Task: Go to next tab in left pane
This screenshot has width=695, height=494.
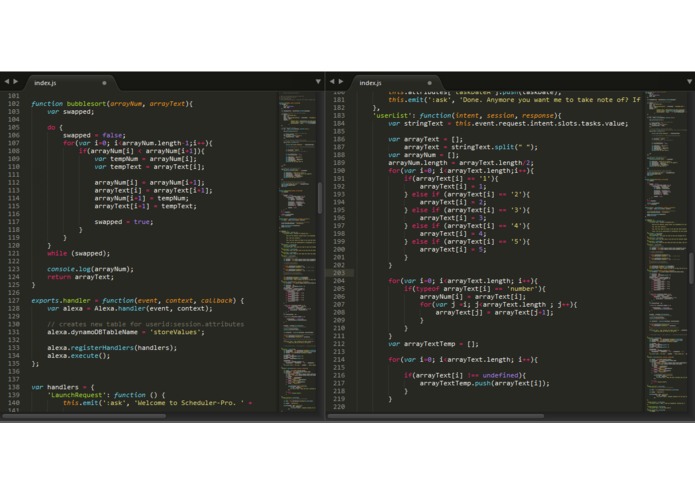Action: [x=16, y=82]
